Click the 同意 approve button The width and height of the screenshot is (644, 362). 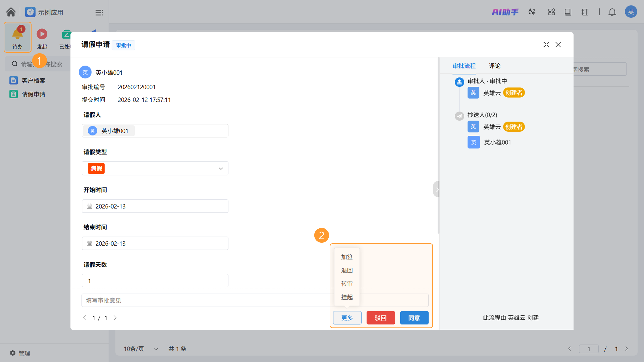click(x=414, y=318)
